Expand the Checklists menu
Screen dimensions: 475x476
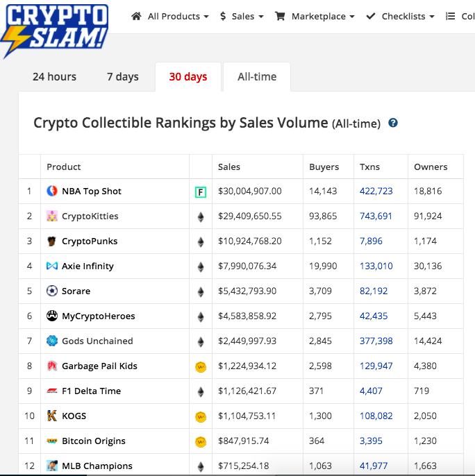point(400,16)
